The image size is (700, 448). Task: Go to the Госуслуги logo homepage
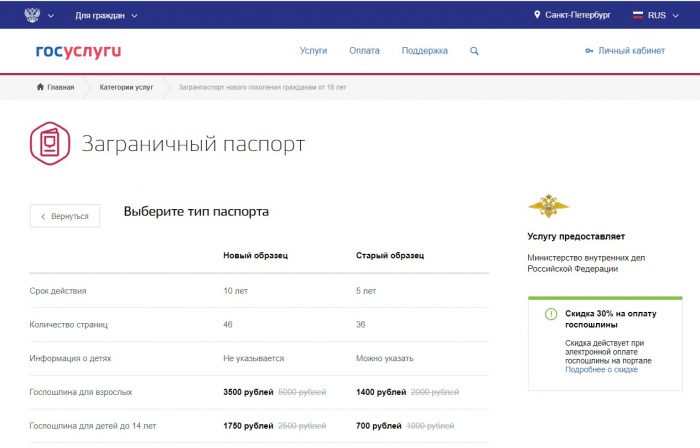click(x=78, y=51)
